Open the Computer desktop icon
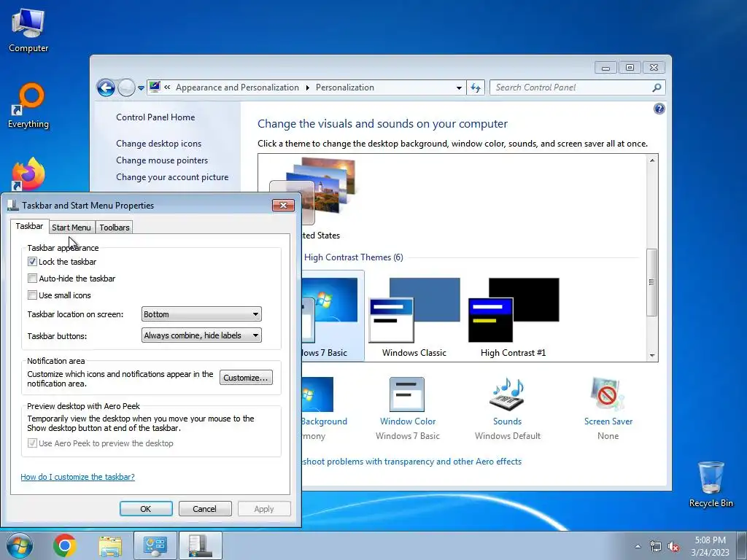 [x=28, y=31]
